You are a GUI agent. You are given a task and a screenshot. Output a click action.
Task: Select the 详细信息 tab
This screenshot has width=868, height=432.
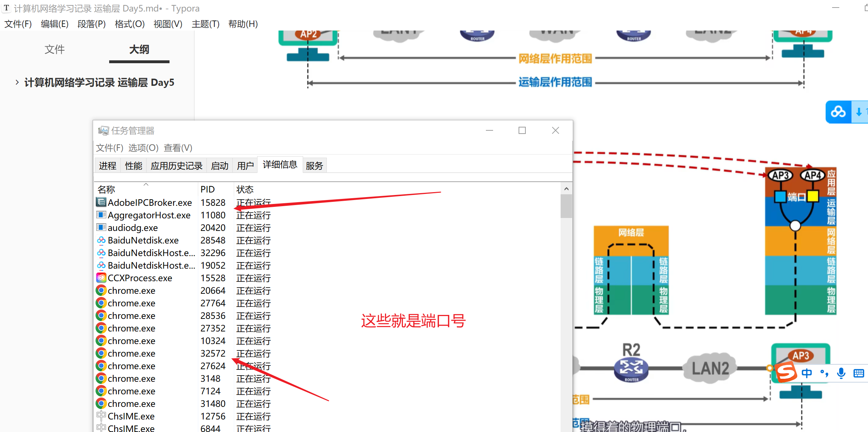point(280,164)
